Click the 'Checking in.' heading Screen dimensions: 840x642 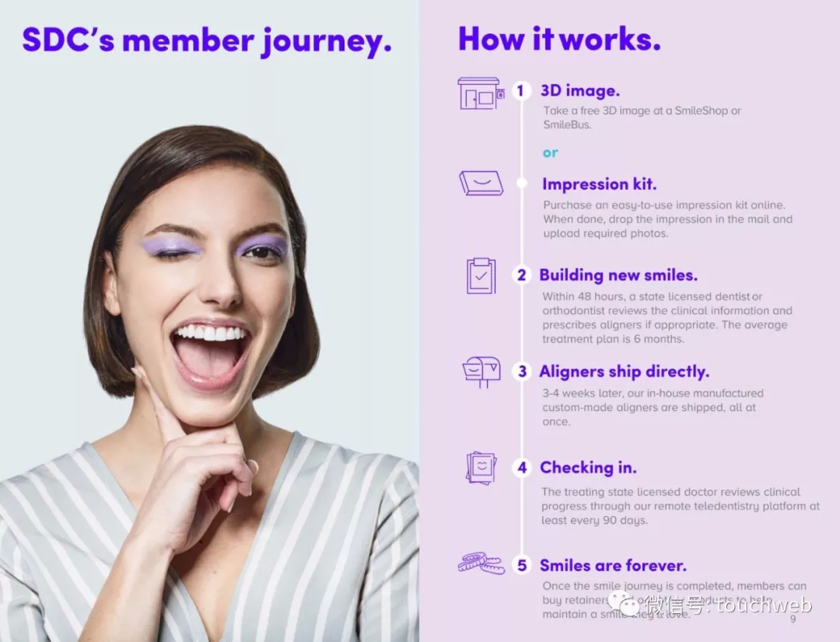(588, 468)
